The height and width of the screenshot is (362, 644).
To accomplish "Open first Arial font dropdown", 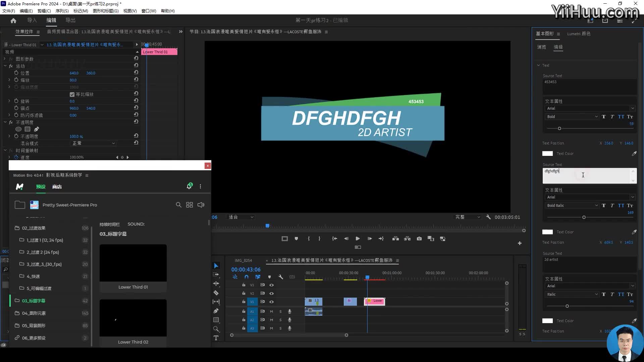I will 590,108.
